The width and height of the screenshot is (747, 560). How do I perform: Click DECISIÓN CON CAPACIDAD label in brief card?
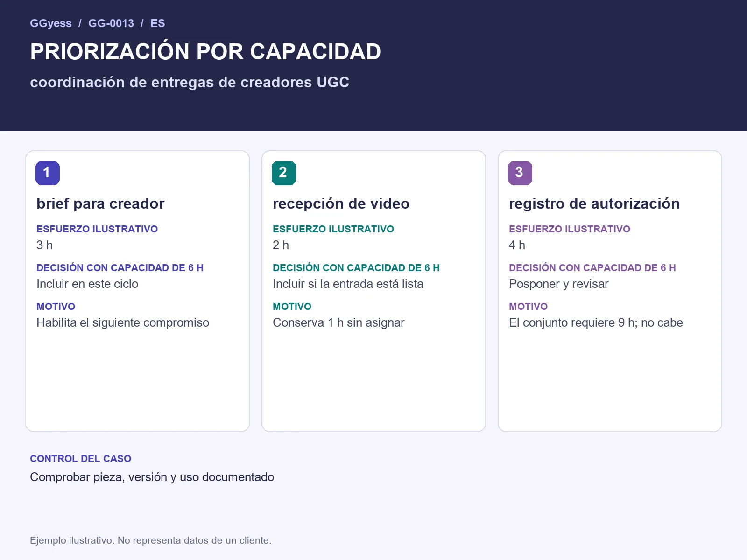point(120,268)
